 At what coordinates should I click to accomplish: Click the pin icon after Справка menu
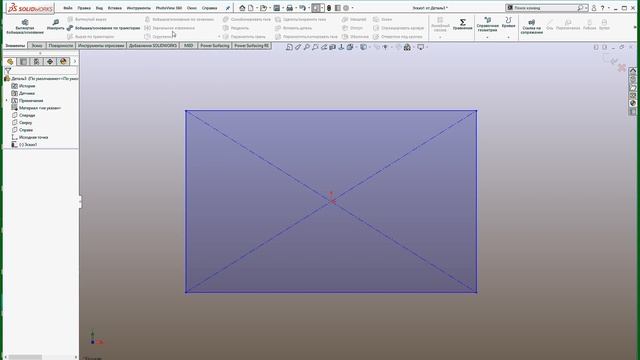[228, 8]
